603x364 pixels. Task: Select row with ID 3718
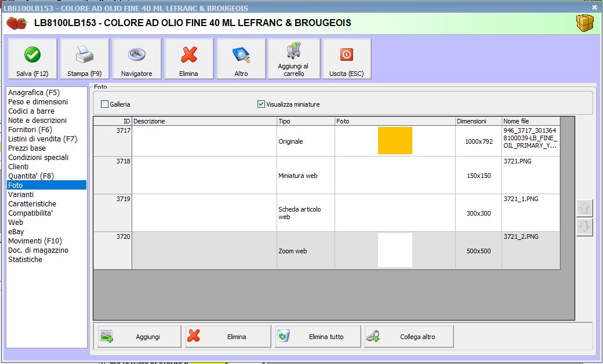[326, 175]
